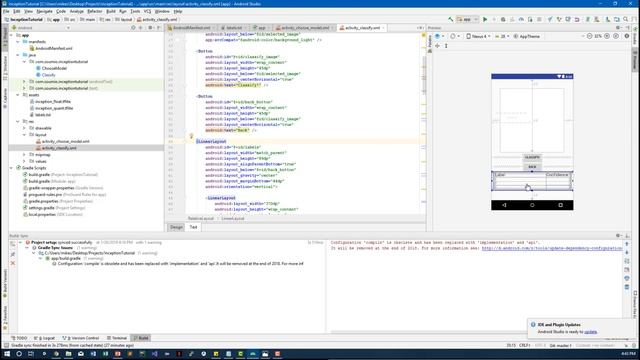Open the app run configuration dropdown

tap(467, 19)
